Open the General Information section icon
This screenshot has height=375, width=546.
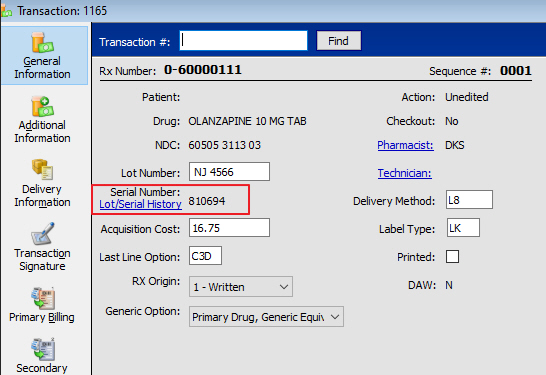click(x=42, y=43)
